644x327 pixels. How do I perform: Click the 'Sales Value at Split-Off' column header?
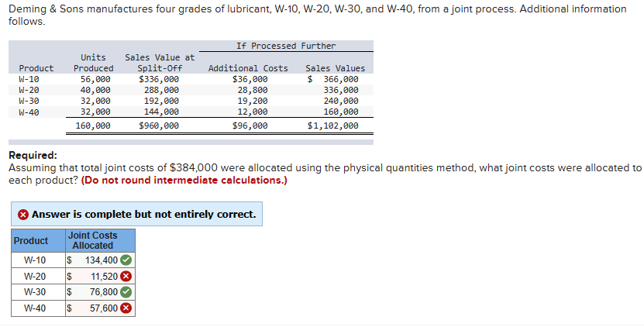(x=160, y=63)
